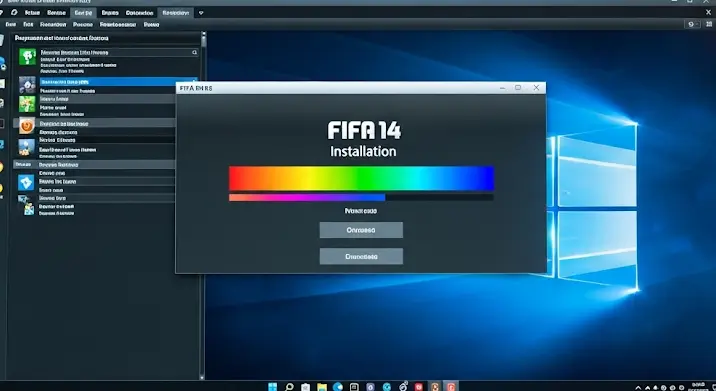716x391 pixels.
Task: Click the left panel scrollbar down arrow
Action: click(x=202, y=377)
